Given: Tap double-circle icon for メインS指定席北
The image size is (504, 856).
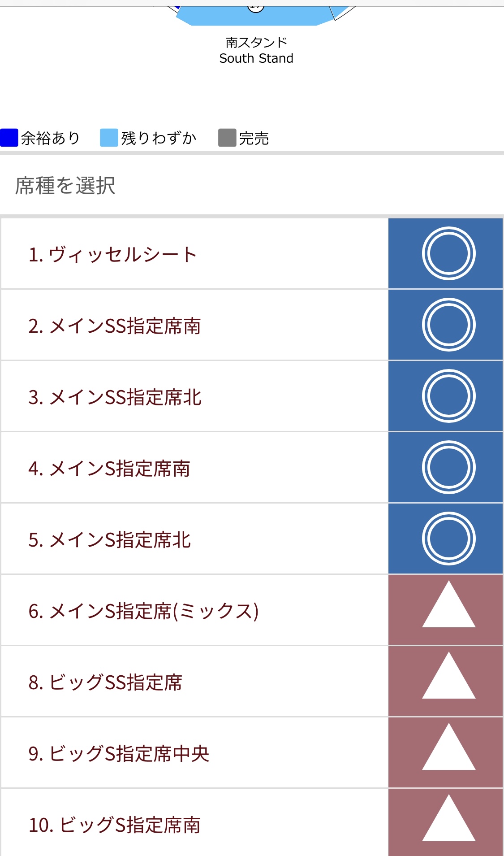Looking at the screenshot, I should 448,539.
